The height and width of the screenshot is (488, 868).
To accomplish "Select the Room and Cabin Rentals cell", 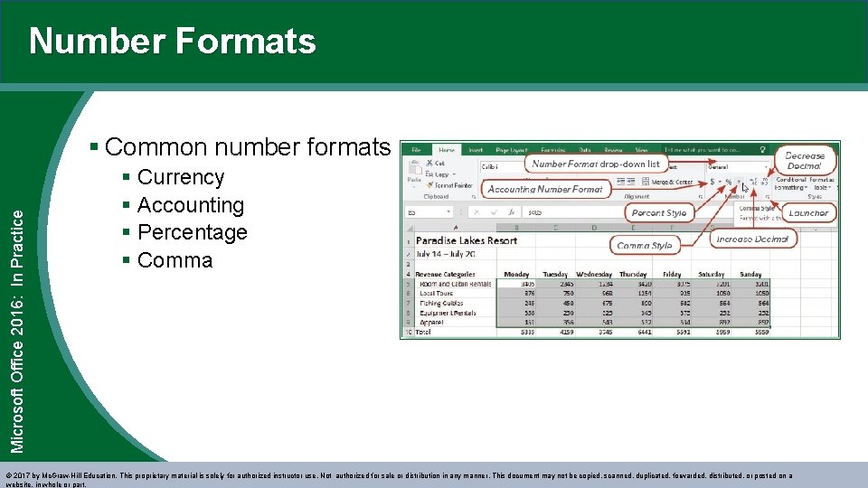I will 455,284.
